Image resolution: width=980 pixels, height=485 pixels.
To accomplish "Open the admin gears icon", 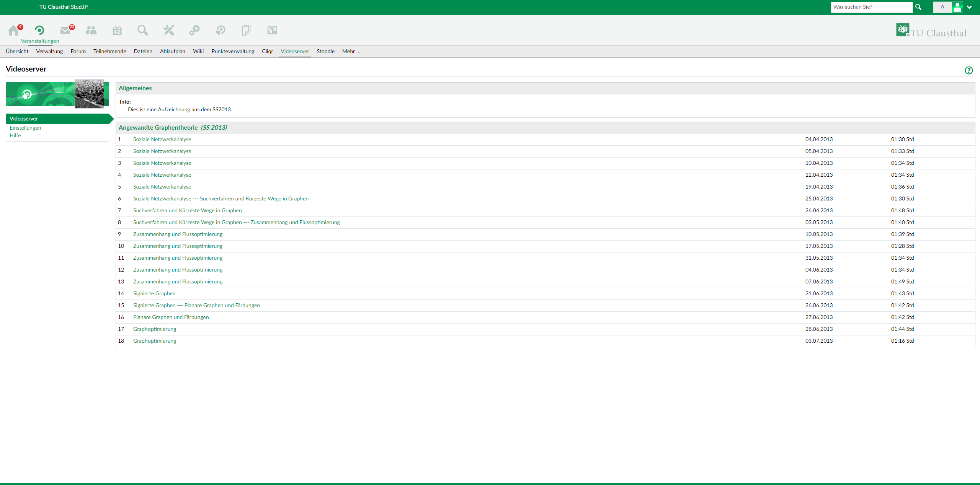I will (194, 30).
